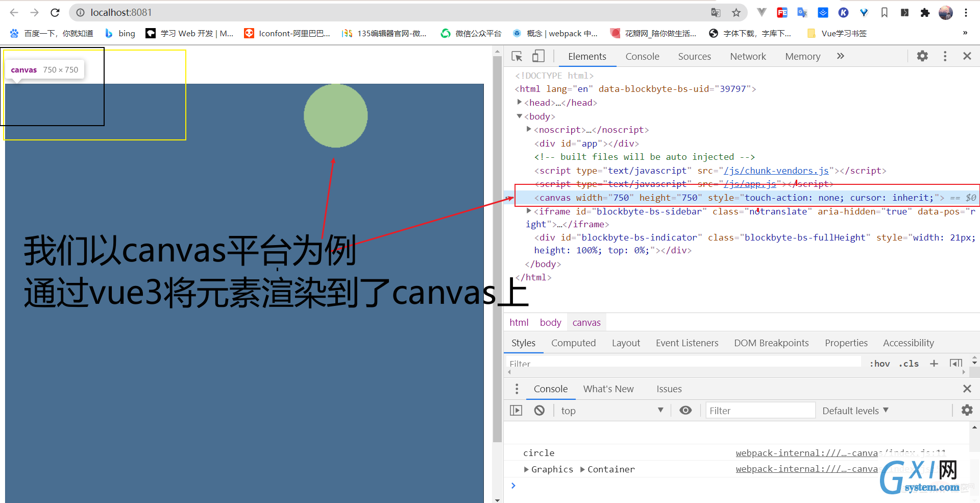
Task: Reload the localhost page
Action: click(x=55, y=12)
